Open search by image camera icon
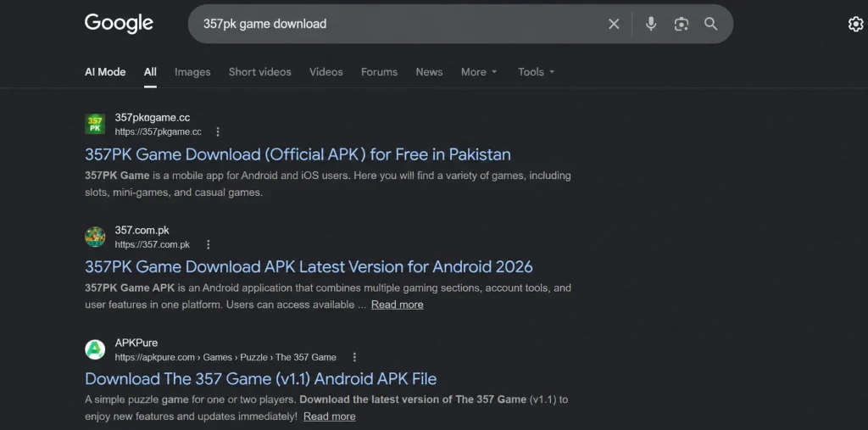This screenshot has height=430, width=868. (682, 24)
